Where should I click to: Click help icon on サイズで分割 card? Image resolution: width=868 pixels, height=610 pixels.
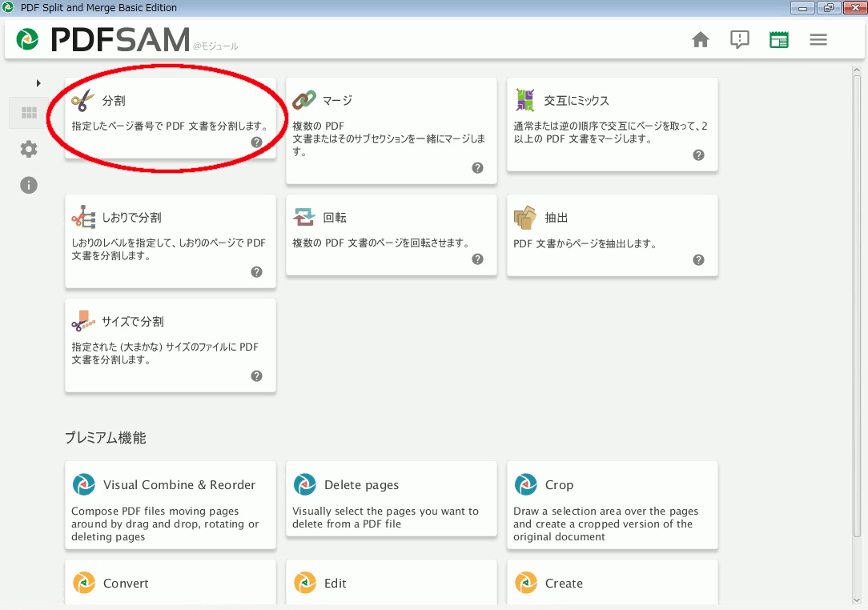(256, 376)
